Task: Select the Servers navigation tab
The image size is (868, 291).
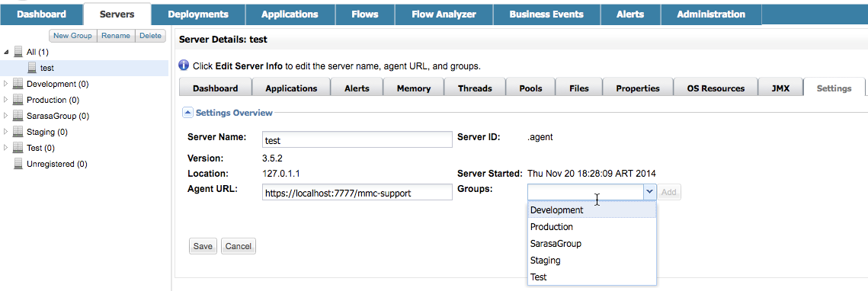Action: (117, 14)
